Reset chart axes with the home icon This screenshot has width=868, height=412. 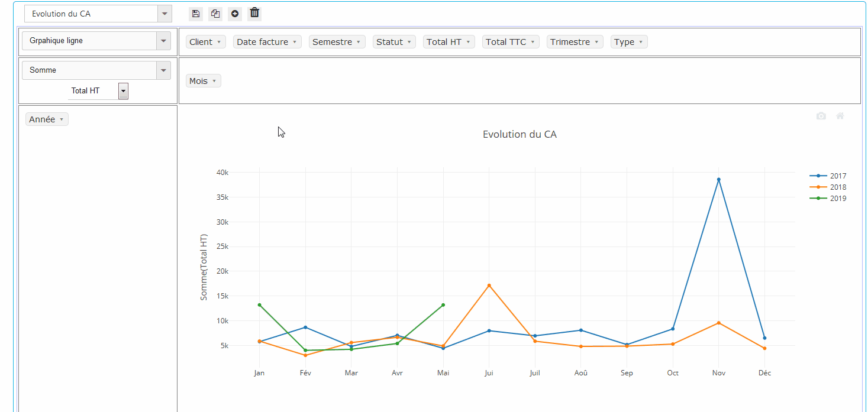840,116
